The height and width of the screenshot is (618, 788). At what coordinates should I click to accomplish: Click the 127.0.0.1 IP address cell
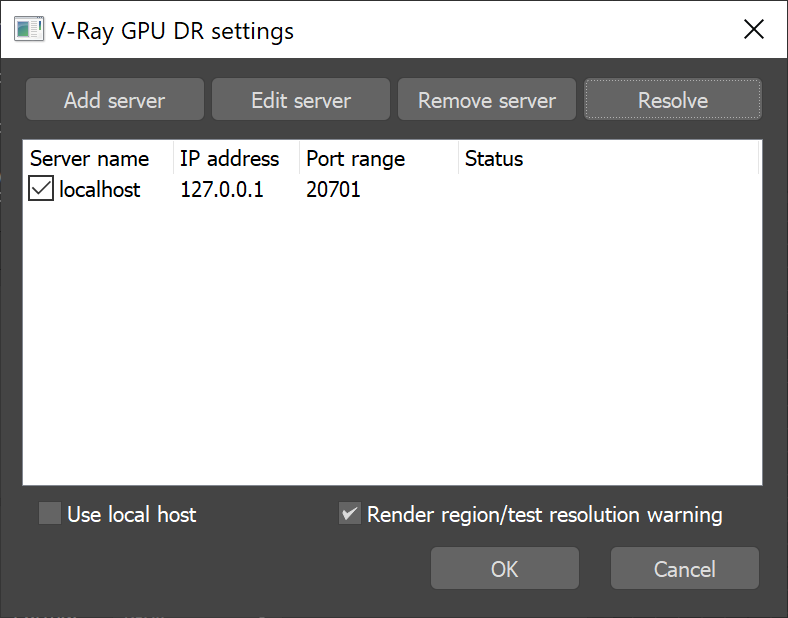pos(222,189)
